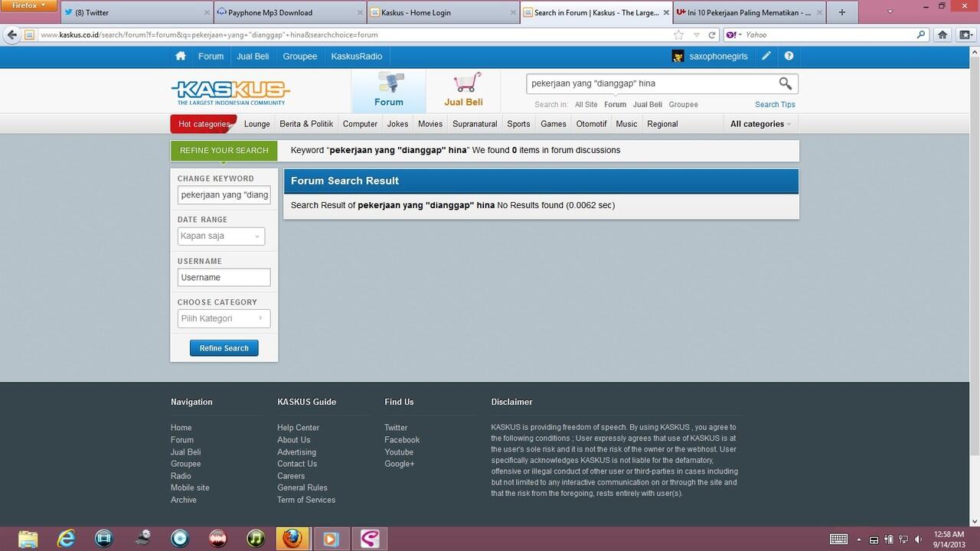Open the Firefox menu button
This screenshot has height=551, width=980.
pyautogui.click(x=28, y=5)
